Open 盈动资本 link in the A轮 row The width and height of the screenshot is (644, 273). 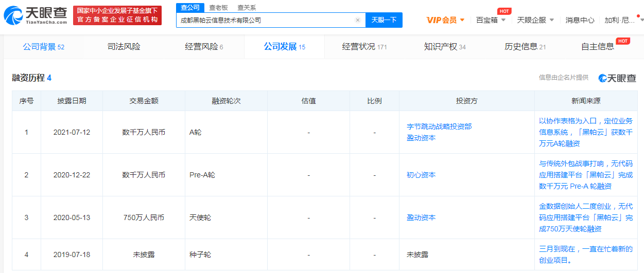421,138
